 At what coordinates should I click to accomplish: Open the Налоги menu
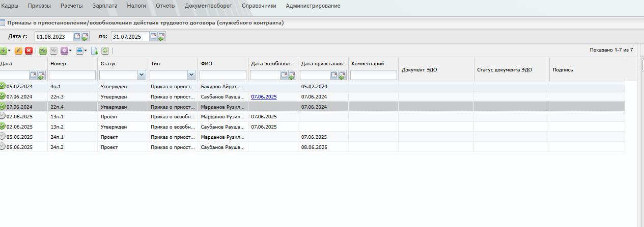click(x=136, y=6)
